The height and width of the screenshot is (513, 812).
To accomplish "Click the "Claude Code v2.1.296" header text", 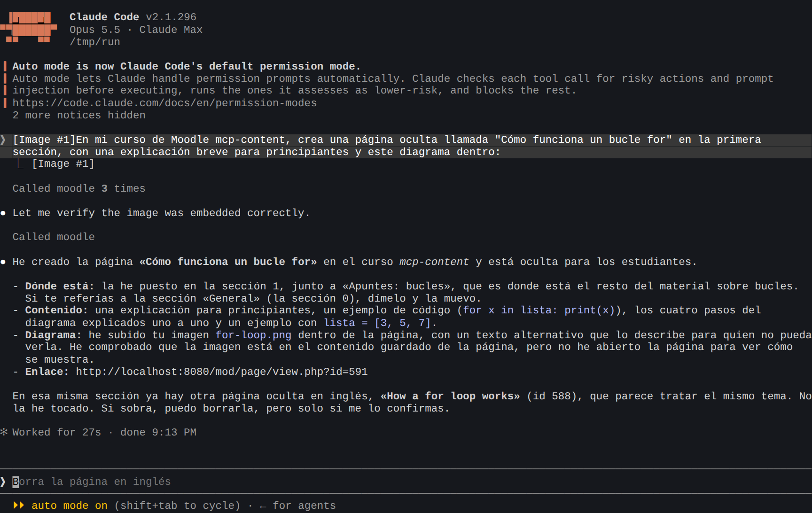I will 133,17.
